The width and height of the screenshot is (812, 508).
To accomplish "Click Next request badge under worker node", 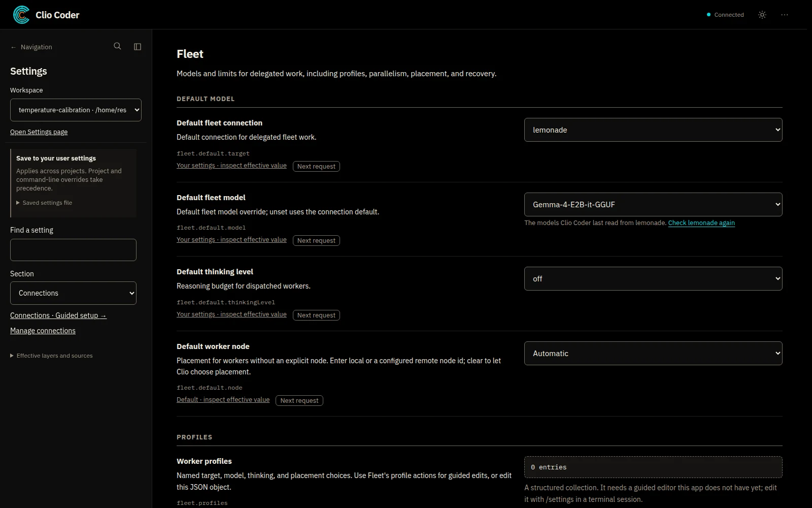I will pos(299,400).
